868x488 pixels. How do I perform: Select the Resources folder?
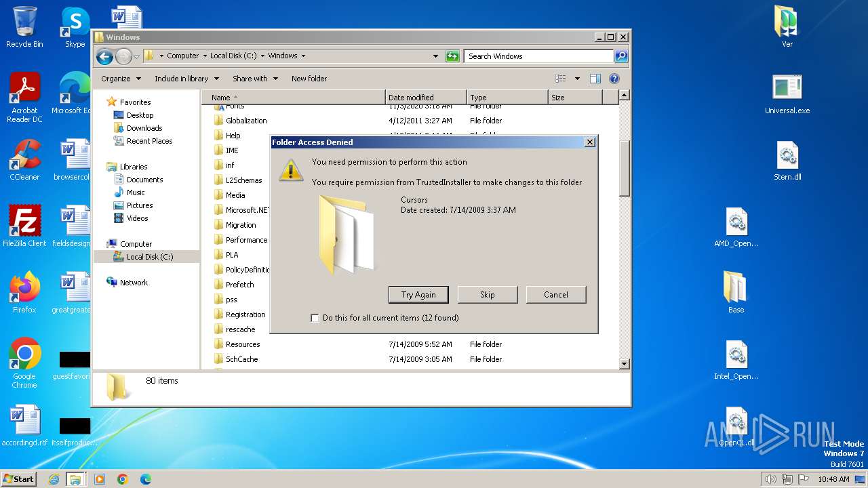[243, 344]
